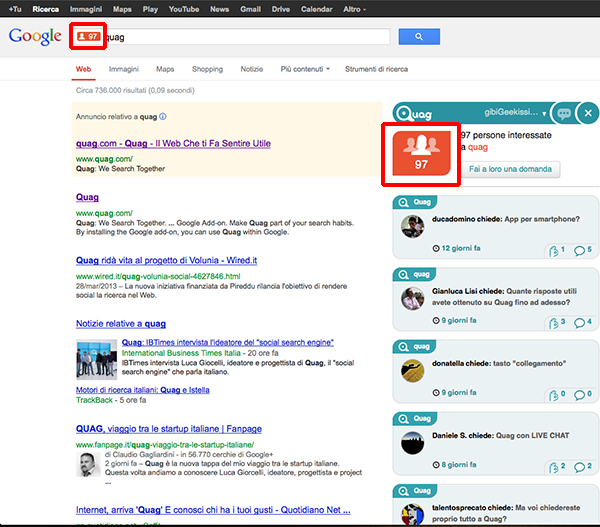Open News in the top bar
Image resolution: width=600 pixels, height=527 pixels.
click(x=219, y=9)
